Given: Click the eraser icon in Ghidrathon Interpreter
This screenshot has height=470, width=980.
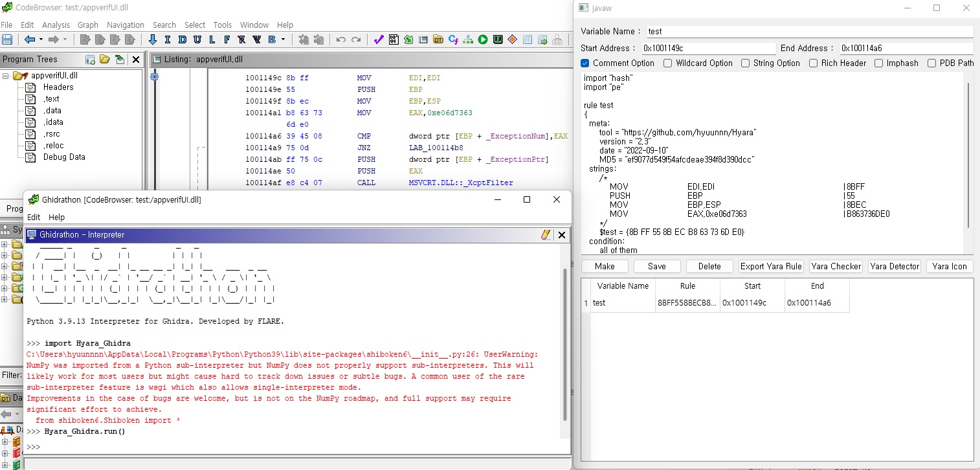Looking at the screenshot, I should pyautogui.click(x=546, y=235).
